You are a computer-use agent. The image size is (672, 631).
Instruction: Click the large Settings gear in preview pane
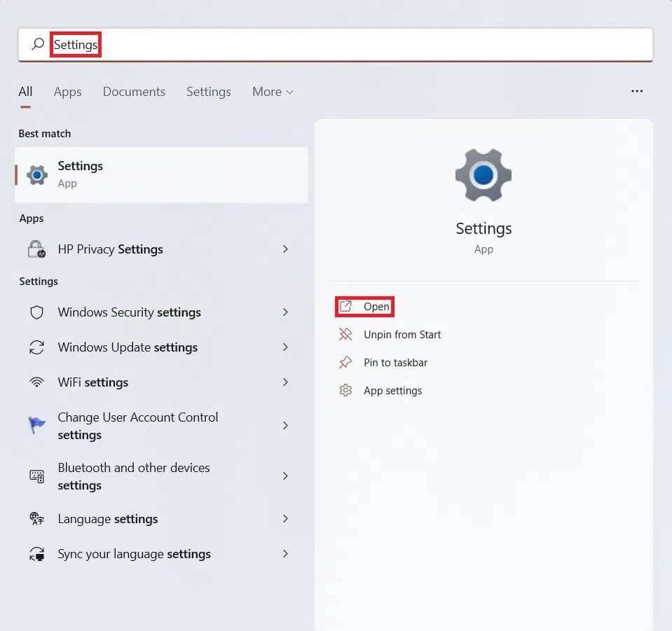[x=484, y=175]
